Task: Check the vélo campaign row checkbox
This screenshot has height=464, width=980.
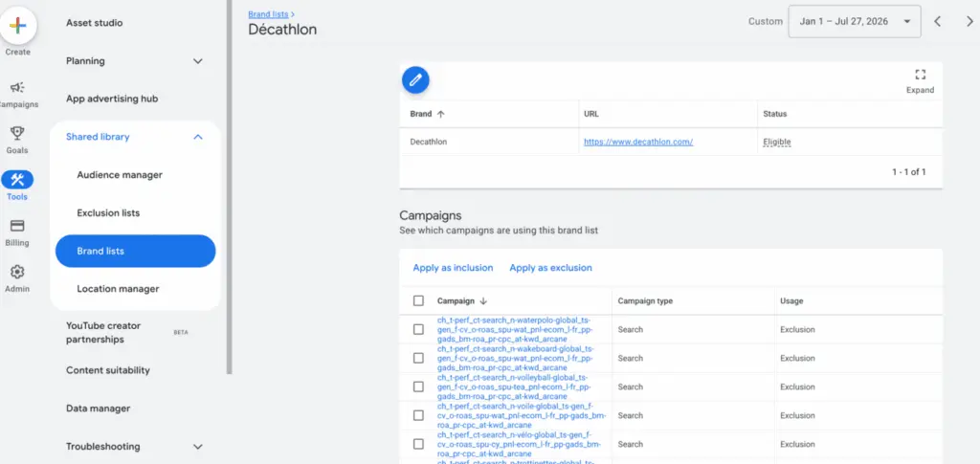Action: point(418,445)
